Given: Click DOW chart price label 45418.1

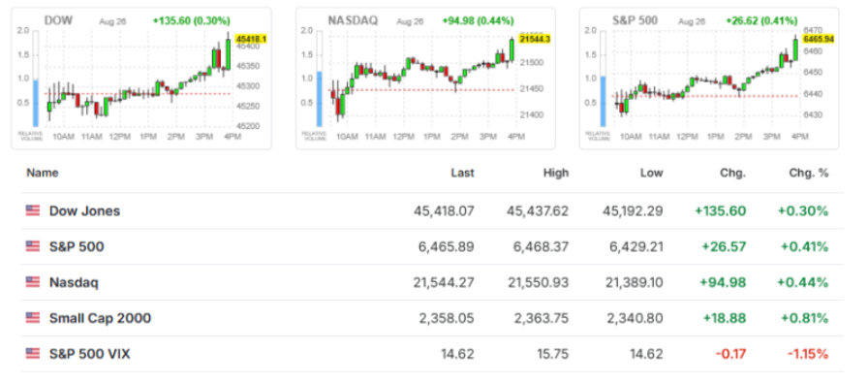Looking at the screenshot, I should tap(251, 39).
